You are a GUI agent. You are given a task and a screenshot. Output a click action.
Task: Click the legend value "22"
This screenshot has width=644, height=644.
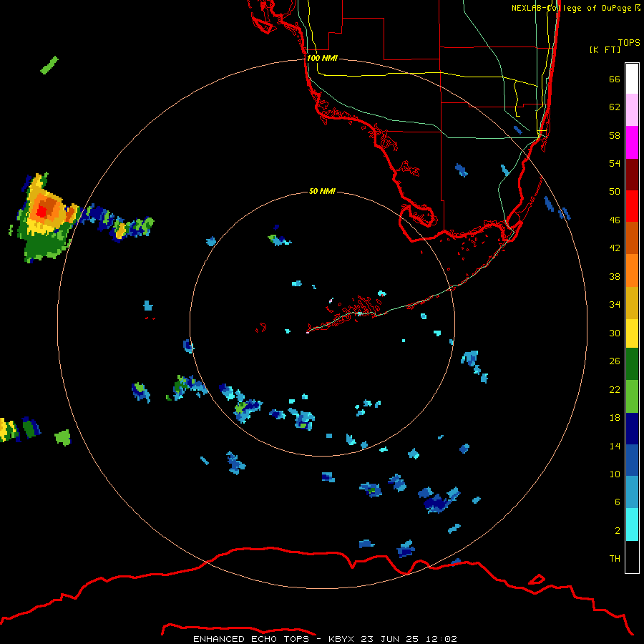[615, 389]
